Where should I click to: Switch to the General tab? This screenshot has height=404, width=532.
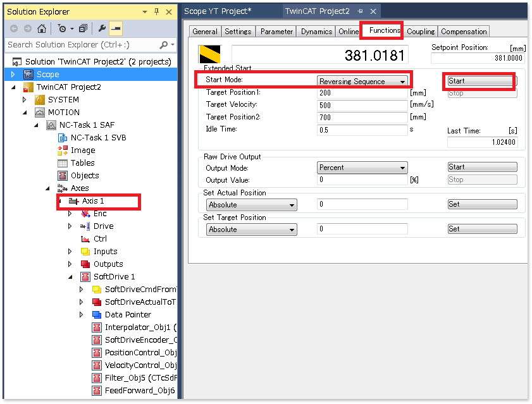click(x=205, y=32)
